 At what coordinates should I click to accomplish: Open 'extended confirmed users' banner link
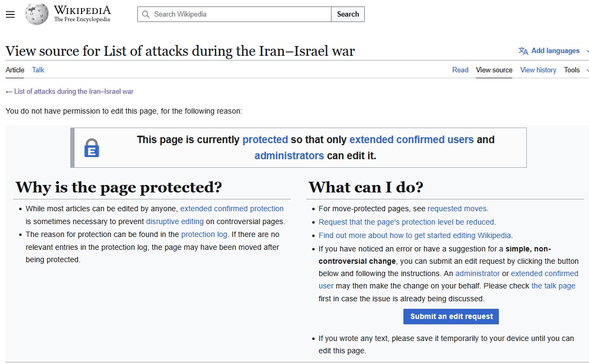(411, 139)
